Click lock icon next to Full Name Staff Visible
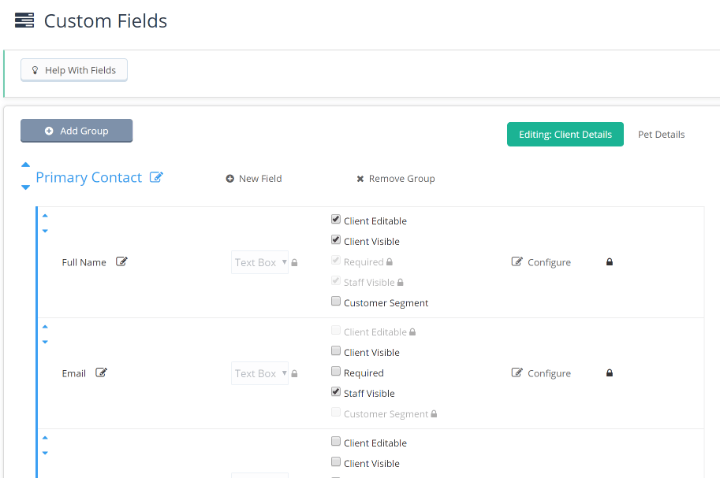The height and width of the screenshot is (478, 720). point(400,282)
